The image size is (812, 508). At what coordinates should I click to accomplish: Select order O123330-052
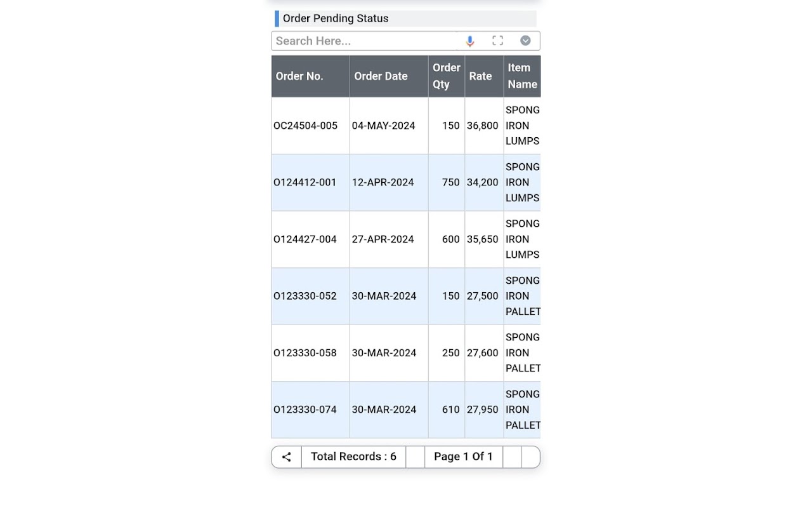pos(305,296)
